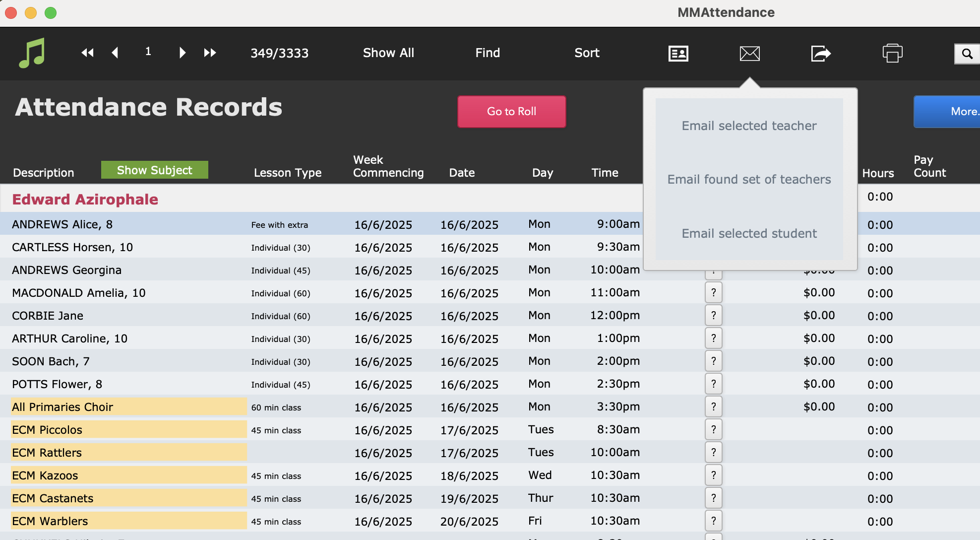Click attendance ? box for POTTS Flower row
980x540 pixels.
point(713,384)
